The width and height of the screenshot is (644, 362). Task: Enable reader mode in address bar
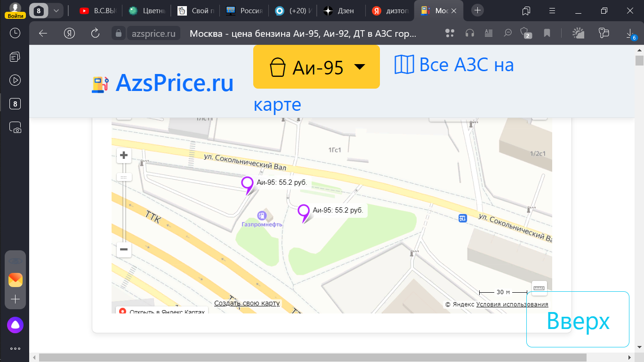click(489, 33)
